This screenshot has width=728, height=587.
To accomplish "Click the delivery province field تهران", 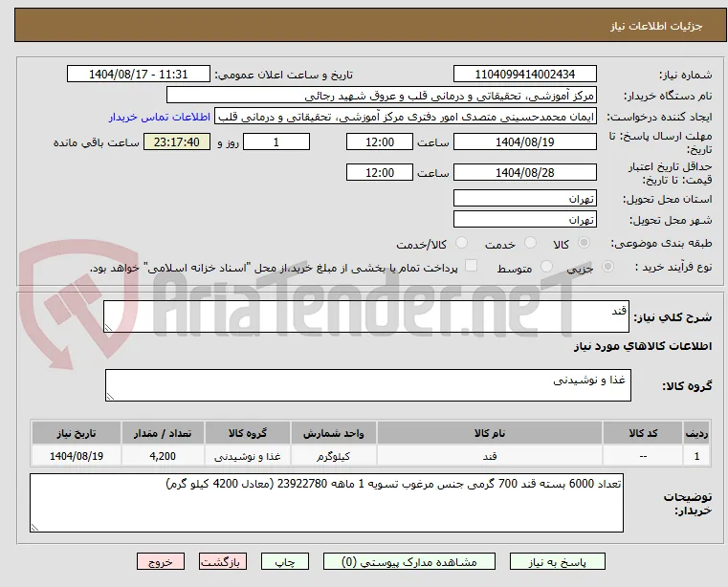I will (x=524, y=198).
